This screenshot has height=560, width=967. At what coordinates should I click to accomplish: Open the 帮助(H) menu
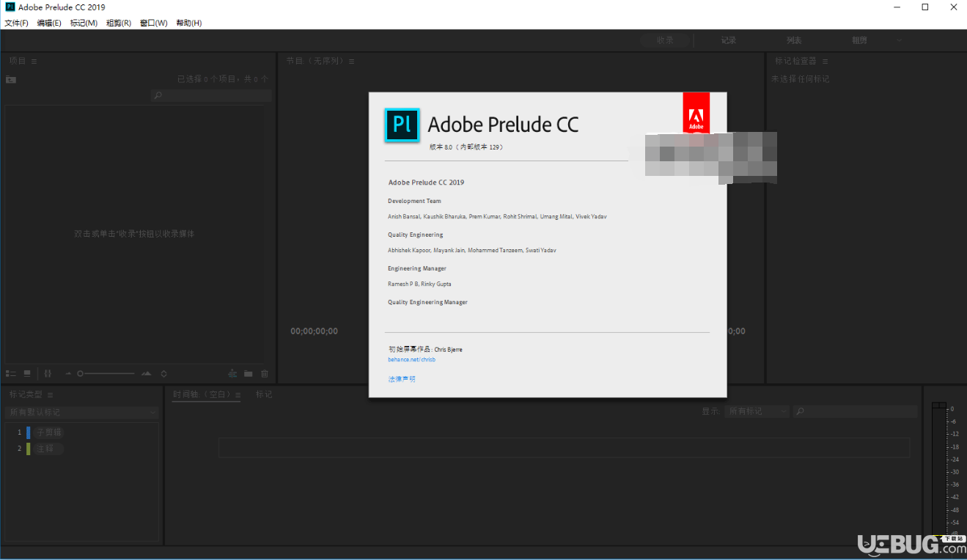tap(188, 23)
